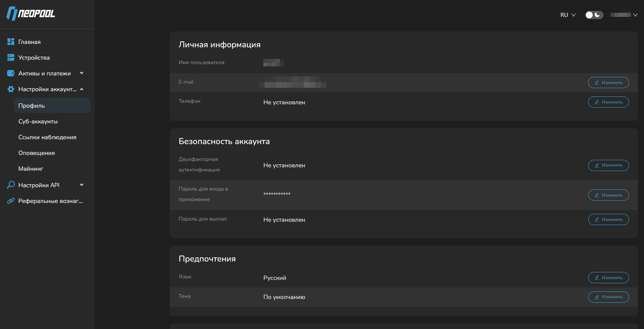Click the Русский language value

pos(275,278)
